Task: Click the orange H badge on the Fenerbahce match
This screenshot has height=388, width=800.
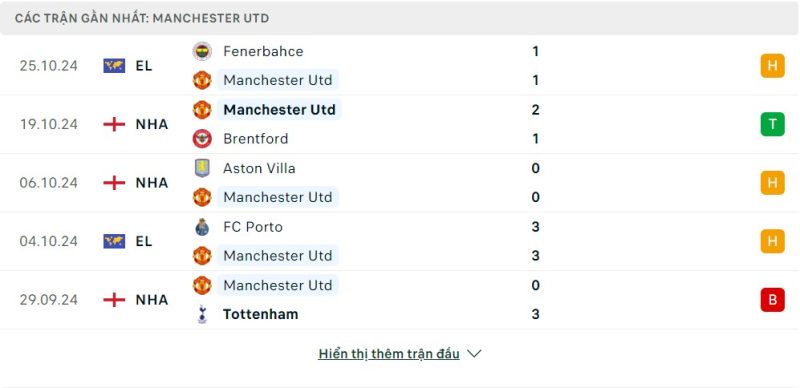Action: 772,66
